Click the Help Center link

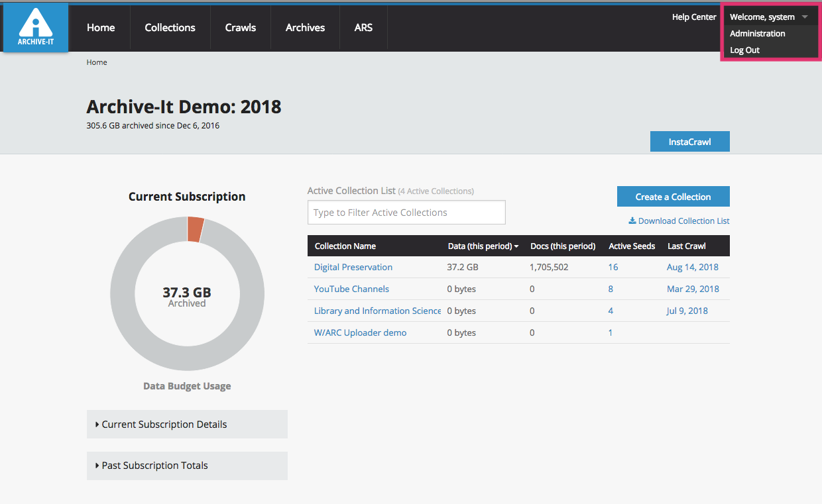(694, 17)
